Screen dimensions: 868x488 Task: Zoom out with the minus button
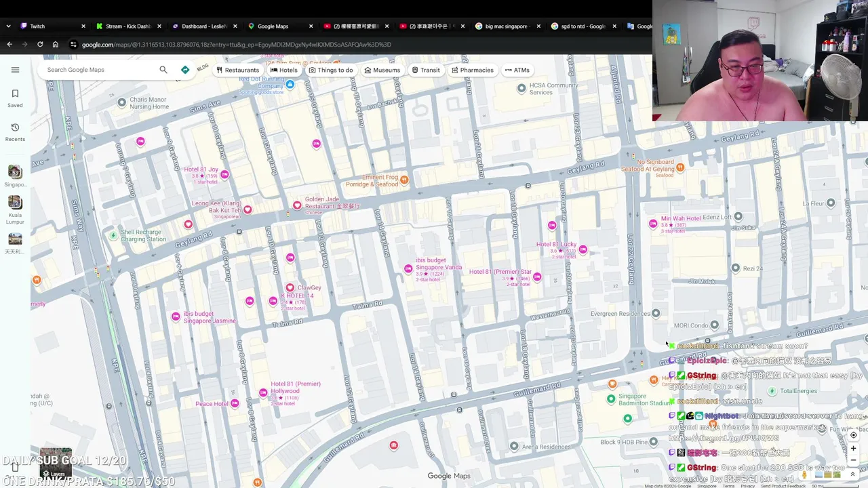[x=854, y=460]
